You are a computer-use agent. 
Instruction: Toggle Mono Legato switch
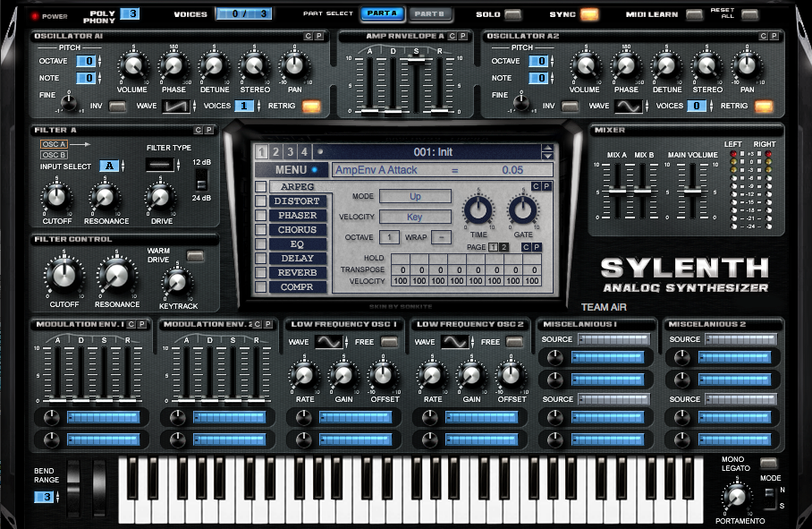pyautogui.click(x=768, y=463)
